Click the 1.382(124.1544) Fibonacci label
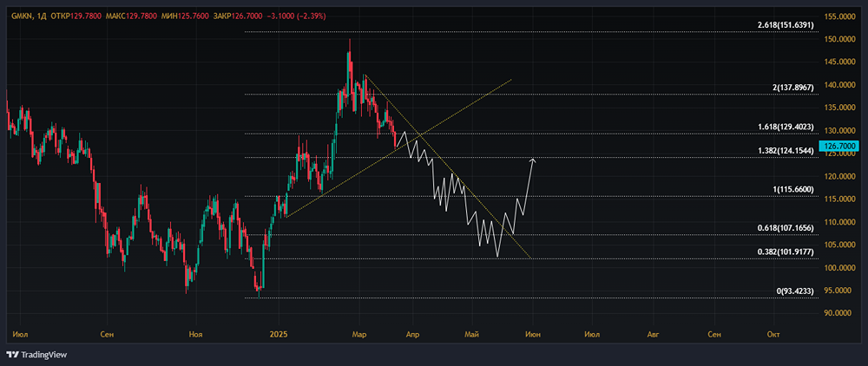Viewport: 868px width, 366px height. [x=787, y=151]
